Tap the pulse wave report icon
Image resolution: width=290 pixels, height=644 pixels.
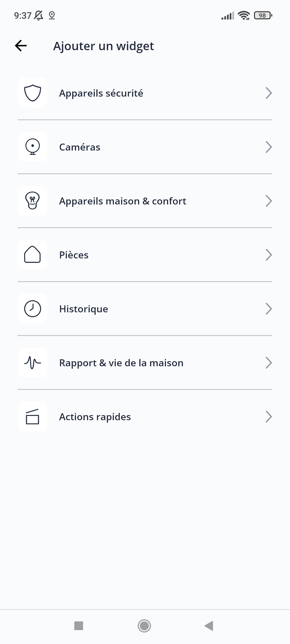32,363
